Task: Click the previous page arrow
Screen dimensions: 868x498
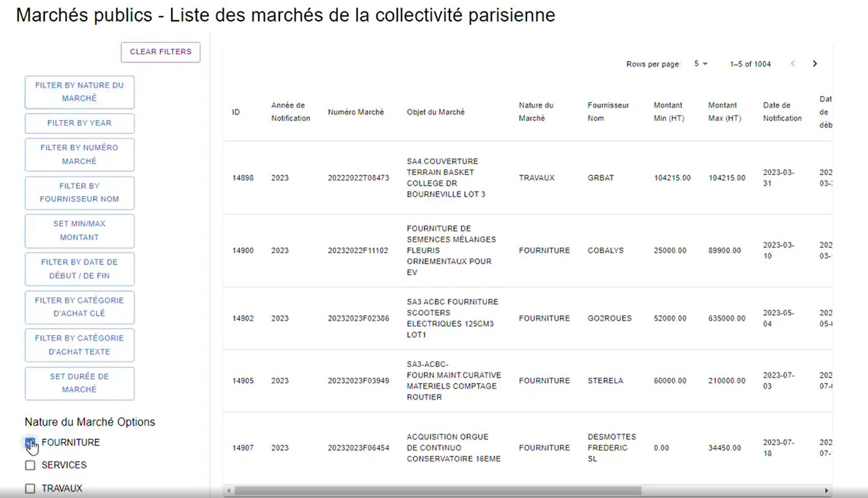Action: pyautogui.click(x=793, y=64)
